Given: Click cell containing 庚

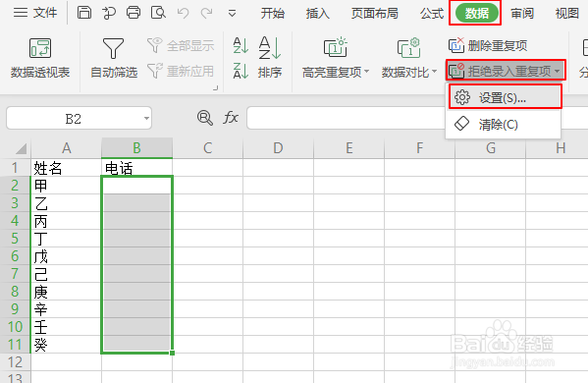Looking at the screenshot, I should tap(66, 292).
